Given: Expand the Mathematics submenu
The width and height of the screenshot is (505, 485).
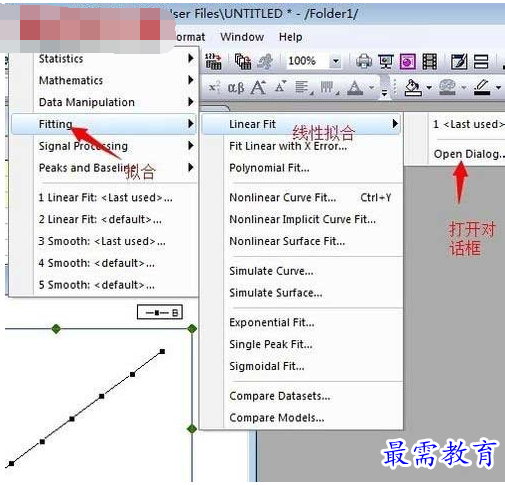Looking at the screenshot, I should click(105, 80).
